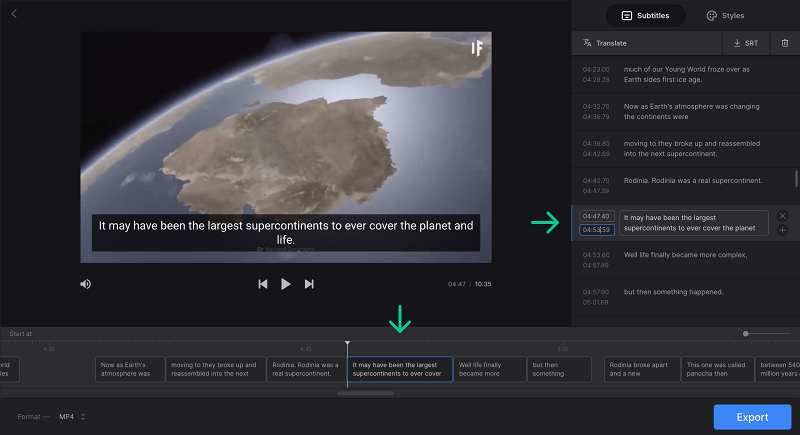Image resolution: width=800 pixels, height=435 pixels.
Task: Delete all subtitles with trash icon
Action: 785,43
